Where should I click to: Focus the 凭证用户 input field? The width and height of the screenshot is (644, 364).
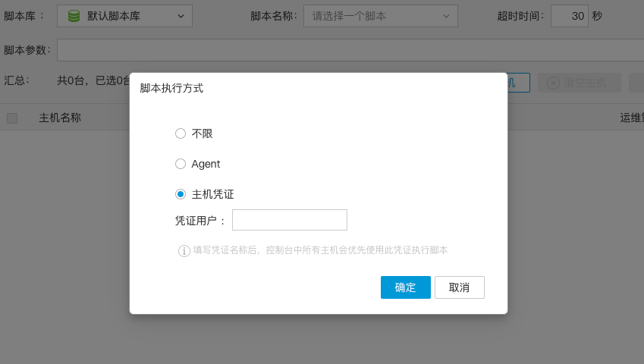(289, 220)
